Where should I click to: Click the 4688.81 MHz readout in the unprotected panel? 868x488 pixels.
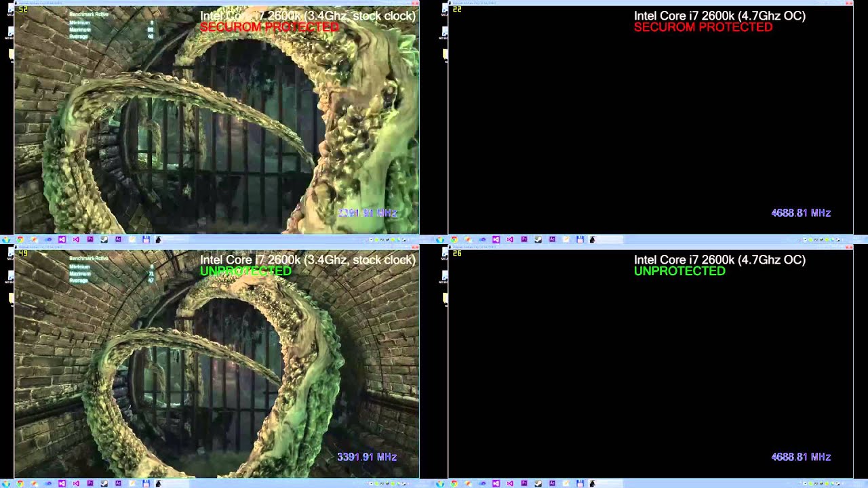tap(801, 457)
